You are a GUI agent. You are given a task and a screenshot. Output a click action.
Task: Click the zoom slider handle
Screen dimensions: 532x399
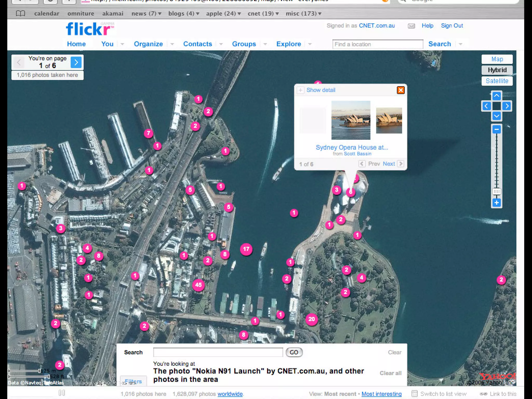[496, 192]
